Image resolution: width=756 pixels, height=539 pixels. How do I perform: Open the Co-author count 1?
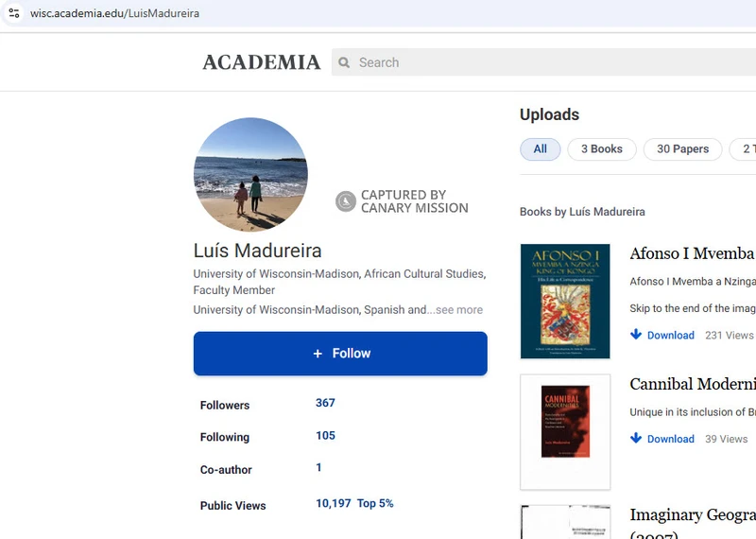coord(318,467)
